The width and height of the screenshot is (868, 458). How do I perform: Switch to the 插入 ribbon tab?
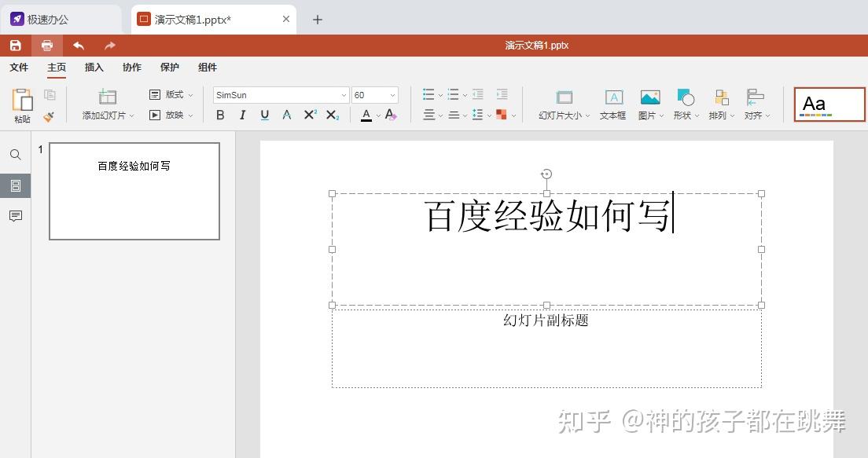(x=94, y=68)
